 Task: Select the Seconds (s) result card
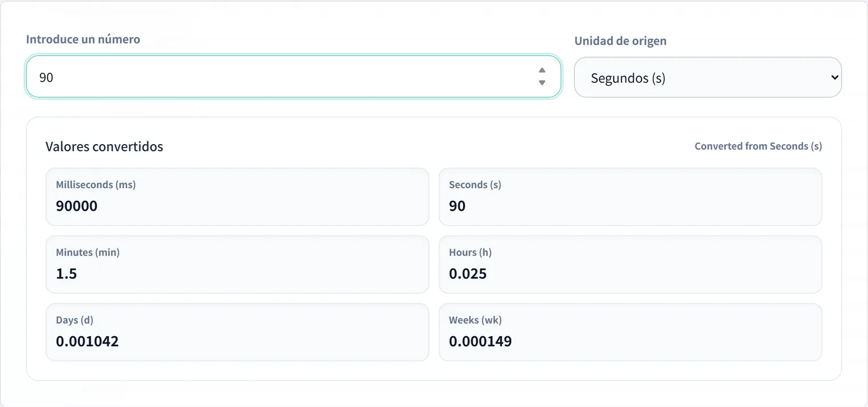tap(630, 197)
